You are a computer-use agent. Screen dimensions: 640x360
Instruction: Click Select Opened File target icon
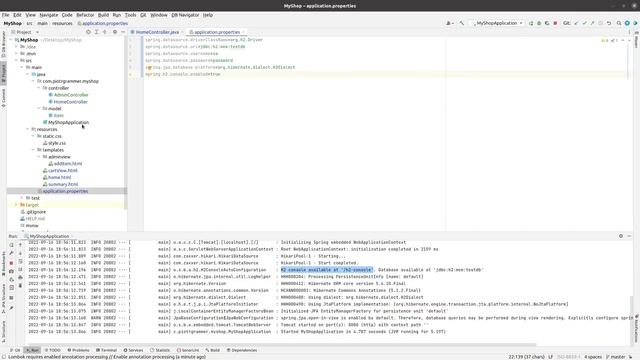coord(88,32)
